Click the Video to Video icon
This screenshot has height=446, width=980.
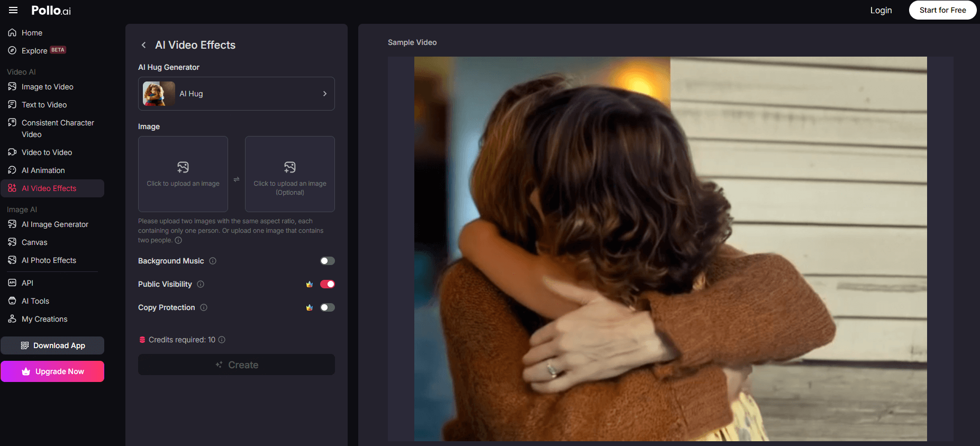click(12, 152)
